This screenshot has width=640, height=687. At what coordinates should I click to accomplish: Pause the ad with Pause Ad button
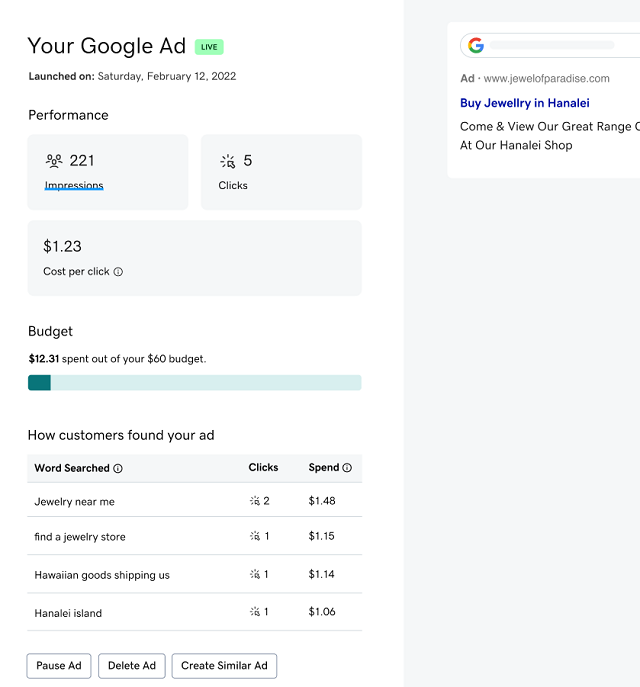(59, 666)
